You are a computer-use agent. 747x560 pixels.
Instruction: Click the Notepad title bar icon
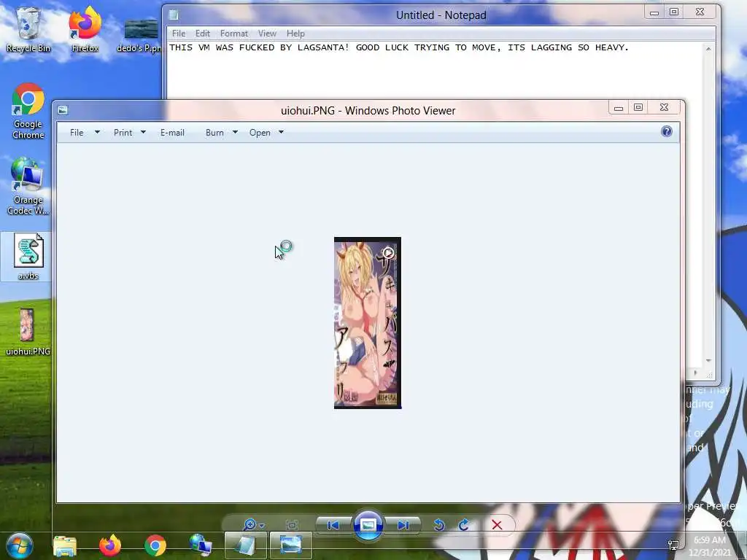coord(174,15)
